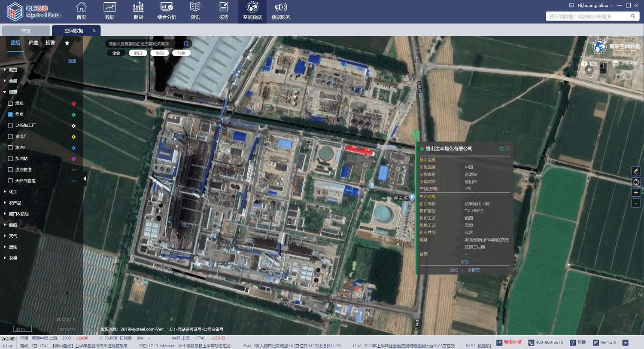
Task: Click the top-right keyword search magnifier
Action: click(633, 16)
